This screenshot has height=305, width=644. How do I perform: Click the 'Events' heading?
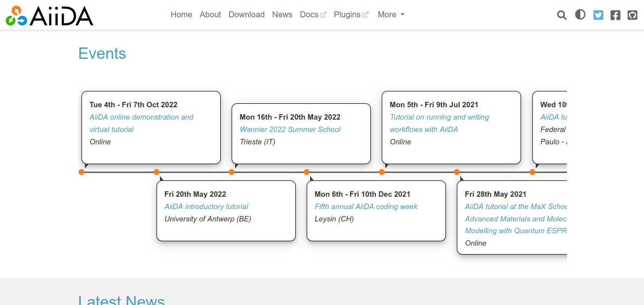[102, 53]
